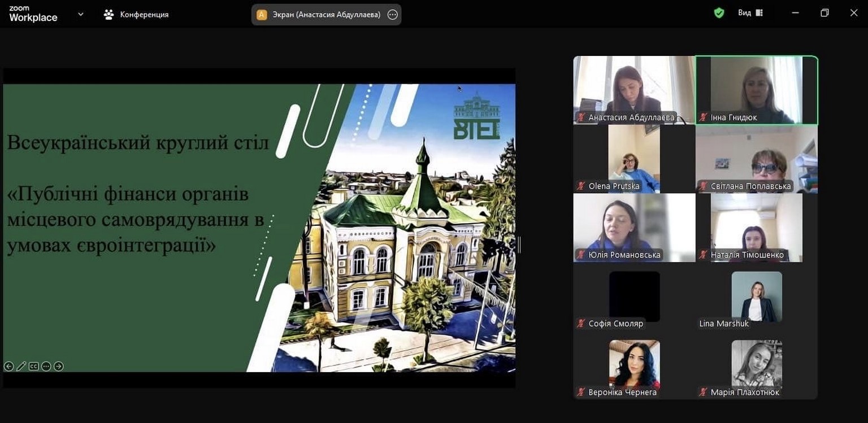Select the pen annotation tool on slide
This screenshot has height=423, width=868.
pyautogui.click(x=21, y=367)
